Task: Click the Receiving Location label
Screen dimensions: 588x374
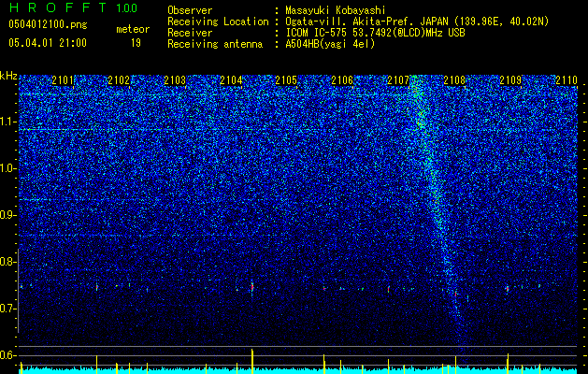Action: coord(218,22)
